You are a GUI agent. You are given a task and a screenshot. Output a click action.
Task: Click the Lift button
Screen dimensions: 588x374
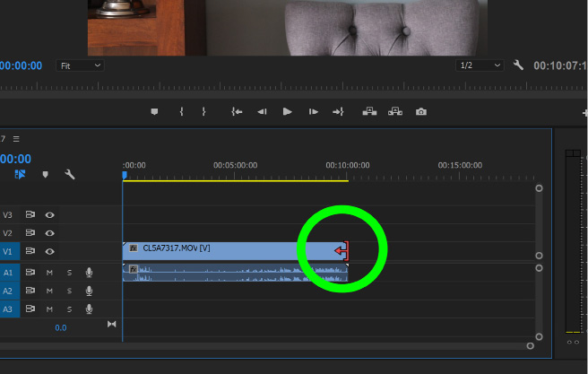point(369,111)
